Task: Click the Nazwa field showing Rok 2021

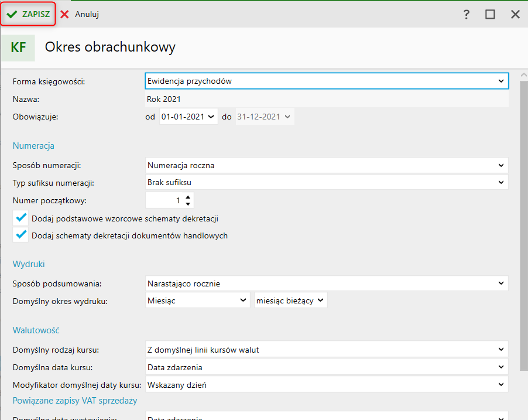Action: pos(327,99)
